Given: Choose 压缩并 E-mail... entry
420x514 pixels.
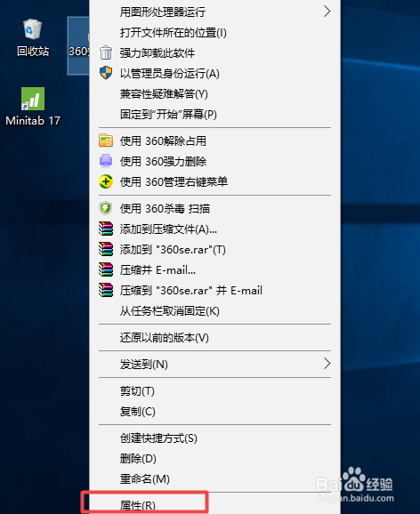Looking at the screenshot, I should point(215,269).
